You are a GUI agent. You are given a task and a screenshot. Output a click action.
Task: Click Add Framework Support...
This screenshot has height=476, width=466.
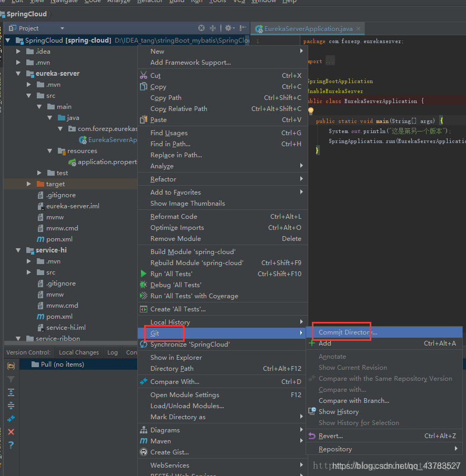222,62
